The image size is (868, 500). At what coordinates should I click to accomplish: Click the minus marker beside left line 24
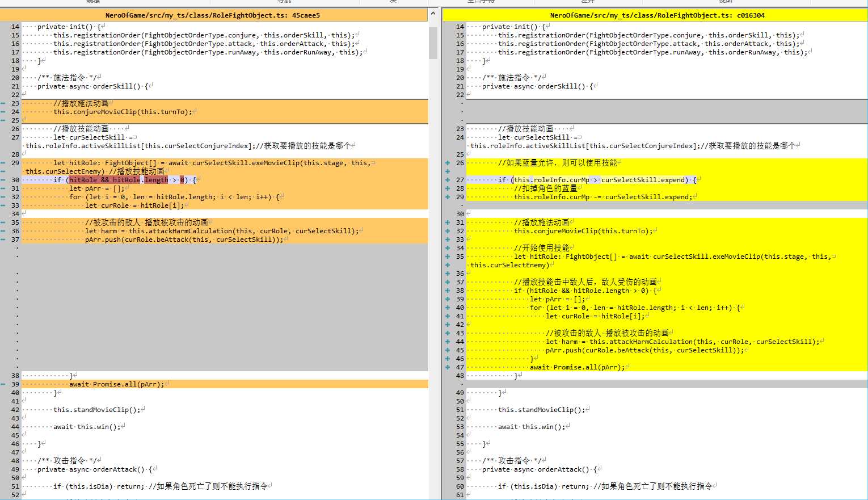[3, 112]
